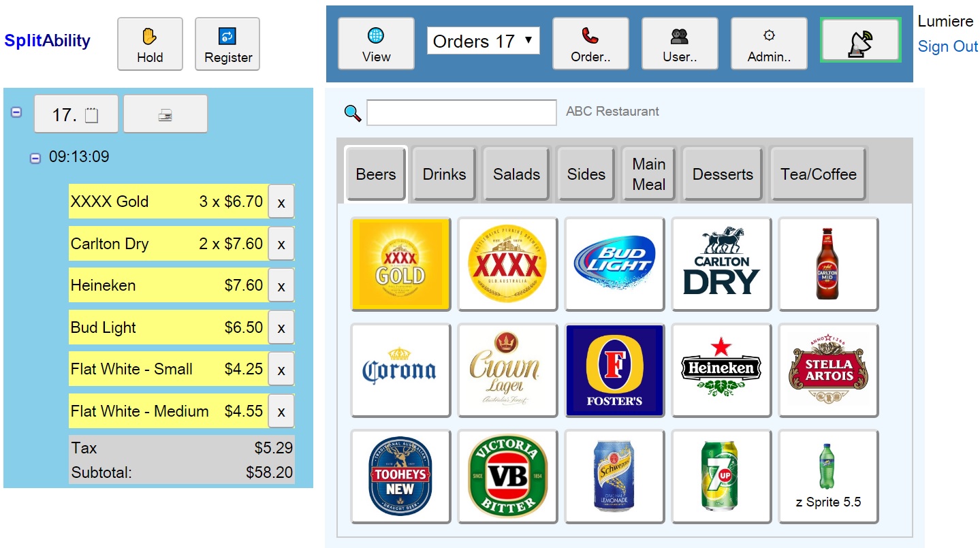Collapse the 09:13:09 time group
Screen dimensions: 980x548
[x=35, y=159]
